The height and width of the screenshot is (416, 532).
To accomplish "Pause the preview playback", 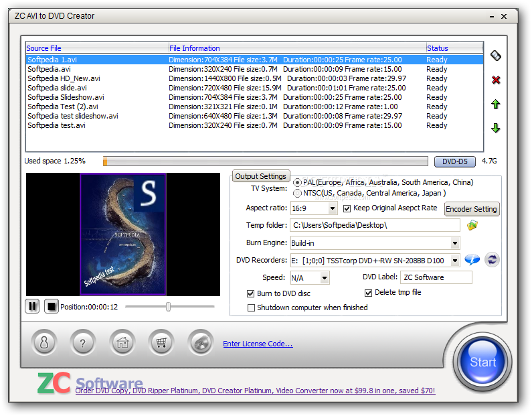I will pyautogui.click(x=32, y=306).
